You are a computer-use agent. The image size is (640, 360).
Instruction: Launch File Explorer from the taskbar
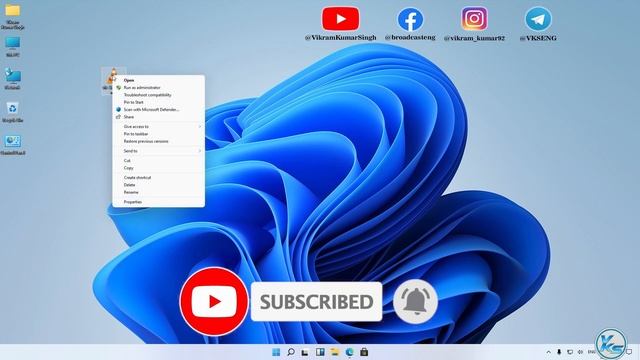(x=335, y=352)
